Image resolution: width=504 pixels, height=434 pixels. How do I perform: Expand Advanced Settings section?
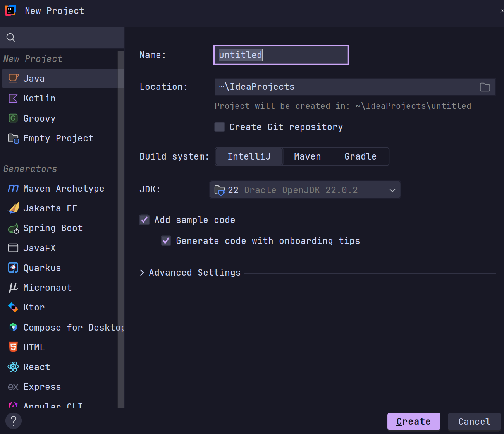pyautogui.click(x=142, y=273)
